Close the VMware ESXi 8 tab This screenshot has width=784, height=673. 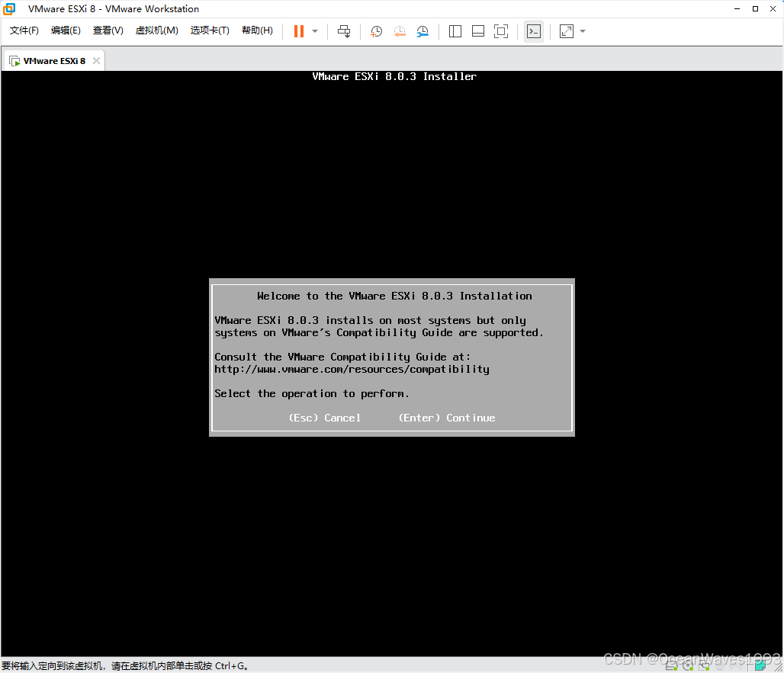(x=97, y=61)
